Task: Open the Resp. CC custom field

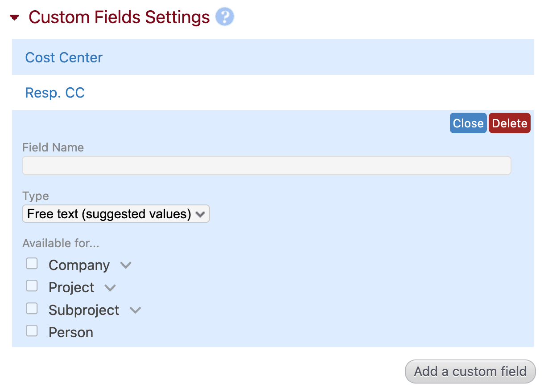Action: [55, 92]
